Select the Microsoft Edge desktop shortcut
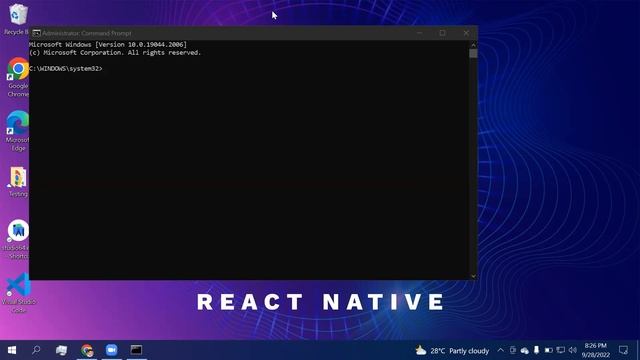Image resolution: width=640 pixels, height=360 pixels. [18, 131]
